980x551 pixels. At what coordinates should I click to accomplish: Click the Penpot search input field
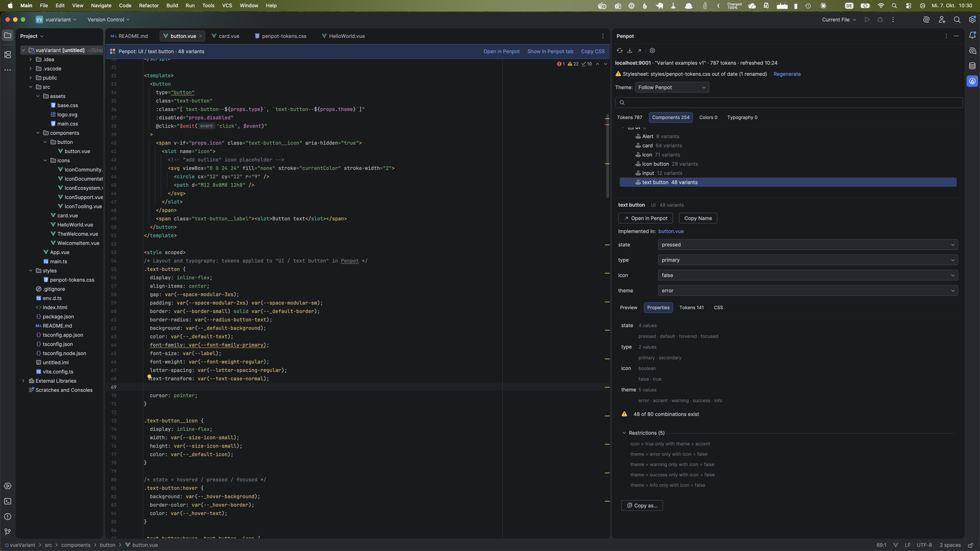coord(789,103)
